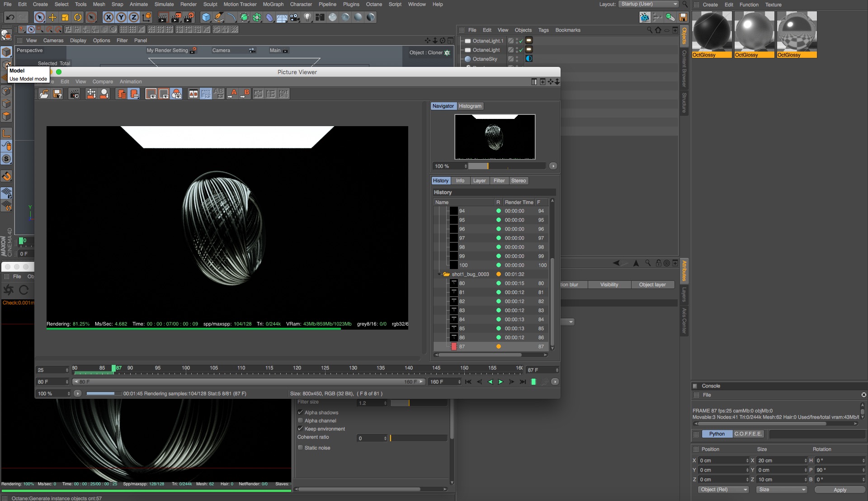The width and height of the screenshot is (868, 501).
Task: Select frame 84 in render history
Action: click(x=462, y=319)
